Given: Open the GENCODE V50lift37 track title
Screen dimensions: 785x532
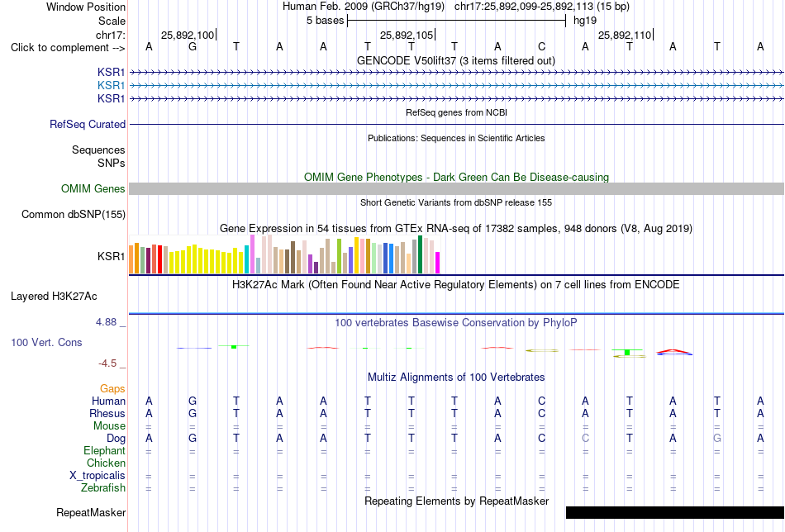Looking at the screenshot, I should [x=455, y=60].
